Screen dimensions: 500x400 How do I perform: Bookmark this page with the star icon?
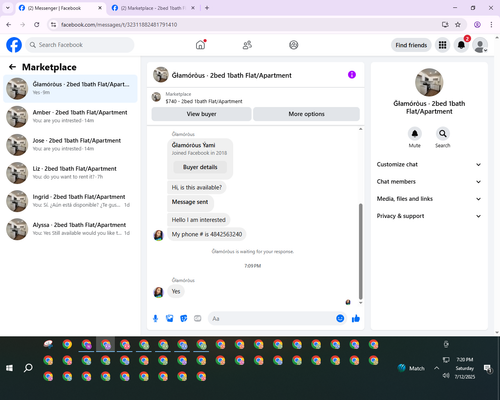click(458, 25)
